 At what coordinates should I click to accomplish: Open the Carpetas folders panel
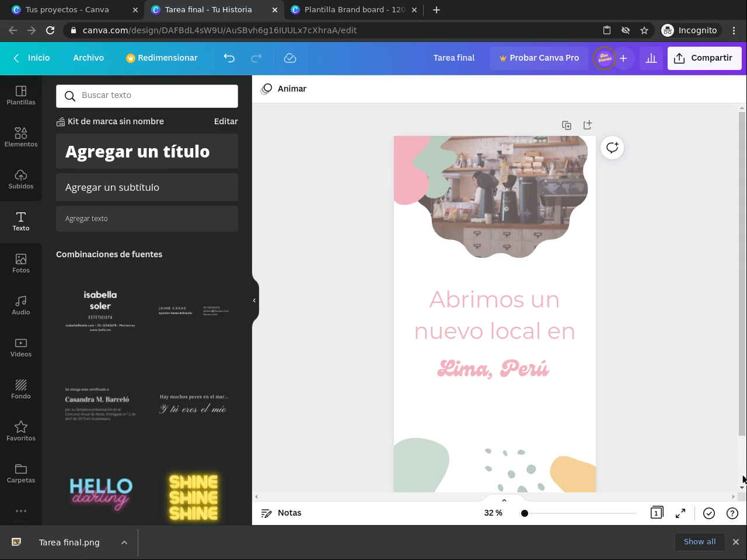tap(21, 474)
